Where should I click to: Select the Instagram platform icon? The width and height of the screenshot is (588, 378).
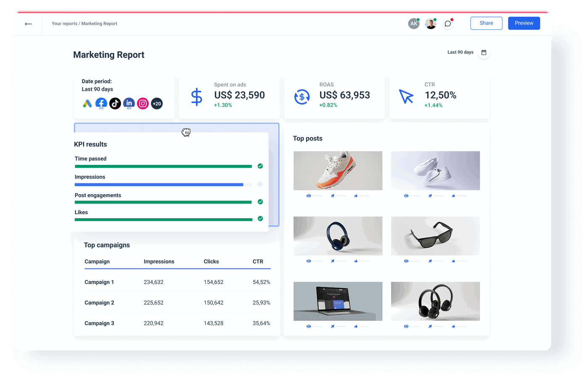pos(142,103)
